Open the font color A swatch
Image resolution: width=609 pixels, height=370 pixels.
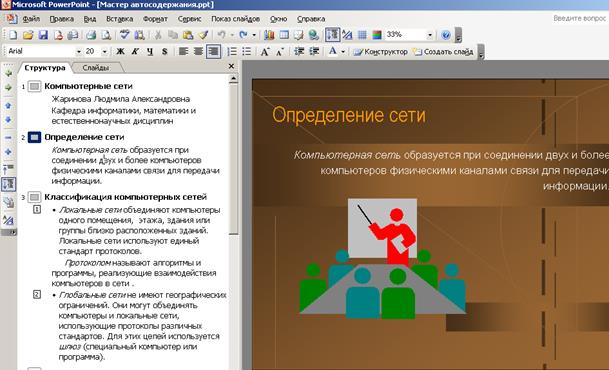(x=333, y=51)
